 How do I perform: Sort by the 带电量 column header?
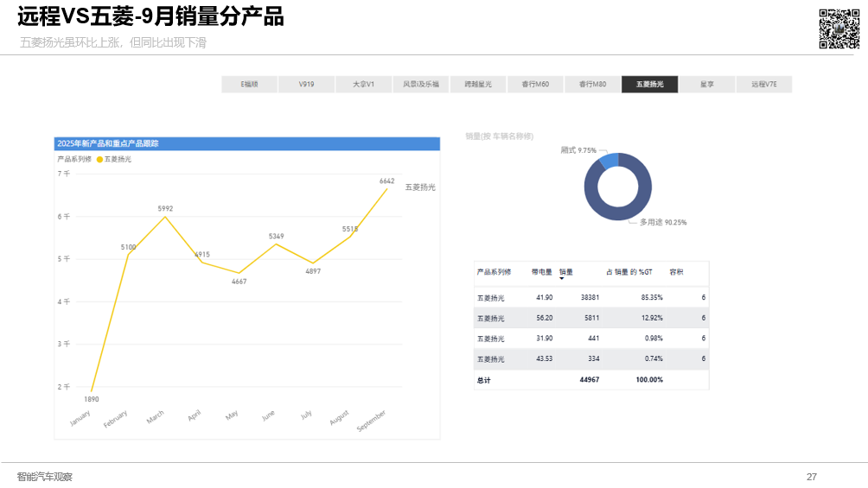tap(541, 272)
